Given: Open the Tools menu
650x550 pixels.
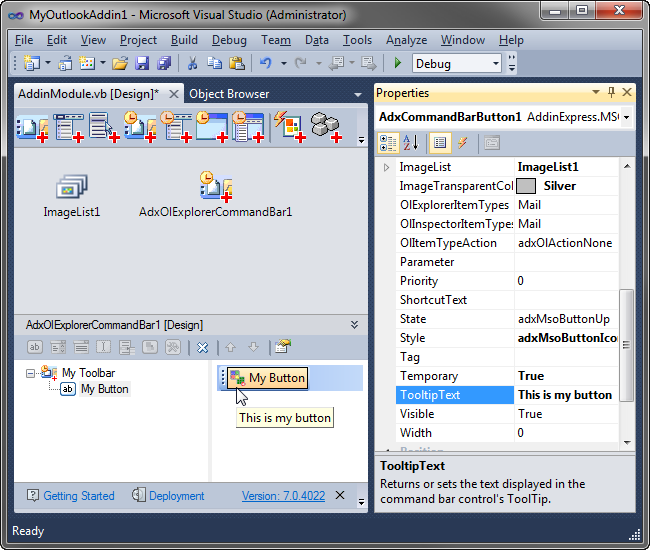Looking at the screenshot, I should click(x=357, y=40).
